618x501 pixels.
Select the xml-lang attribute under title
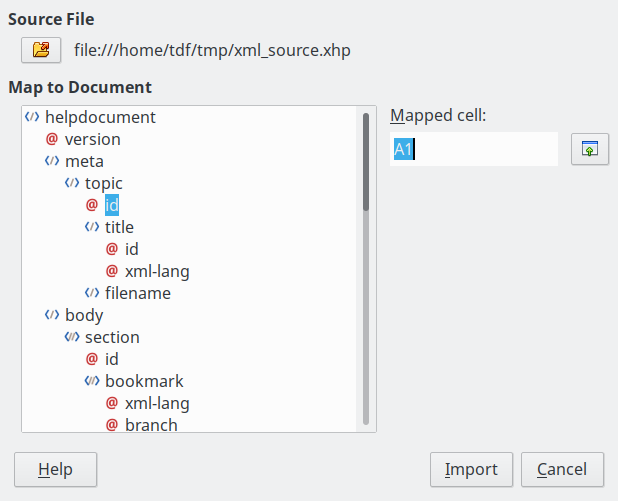coord(157,271)
